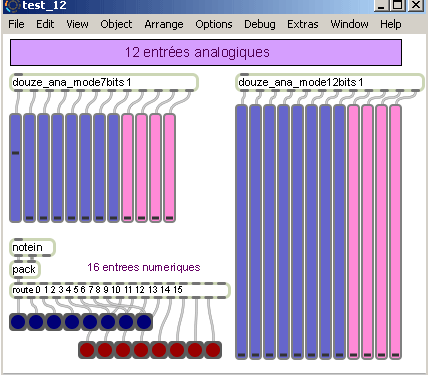Viewport: 428px width, 375px height.
Task: Click the first dark blue toggle circle
Action: point(18,322)
